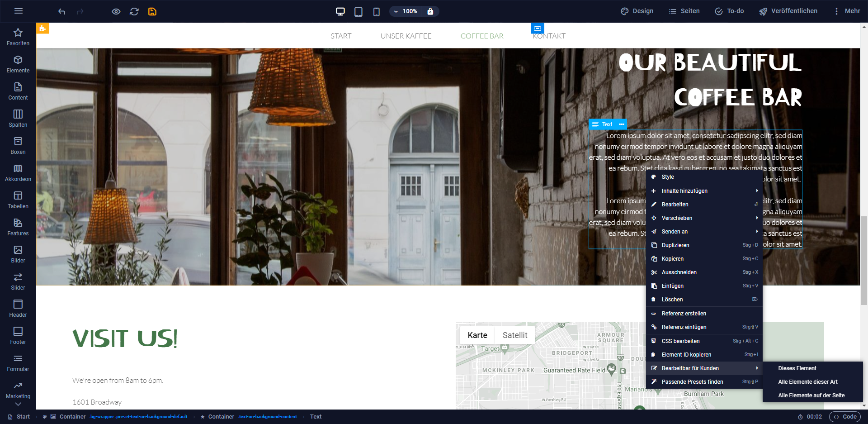The height and width of the screenshot is (424, 868).
Task: Open Akkordeon in the sidebar
Action: tap(18, 172)
